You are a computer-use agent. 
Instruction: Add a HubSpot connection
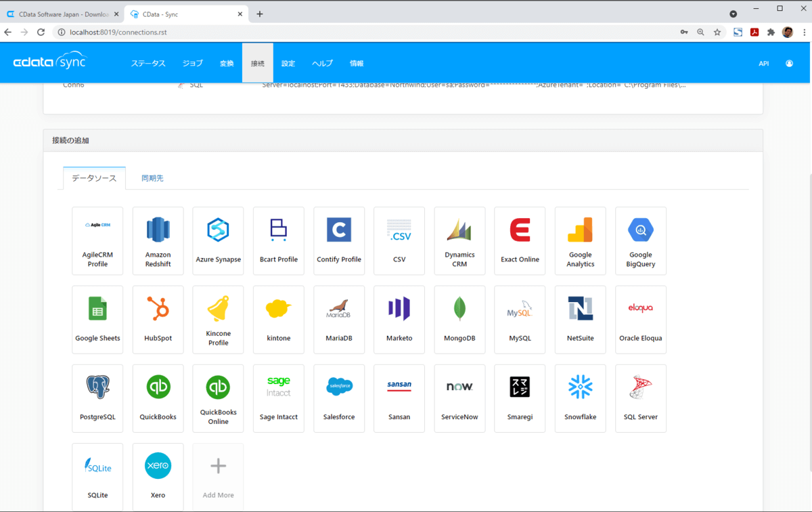158,320
